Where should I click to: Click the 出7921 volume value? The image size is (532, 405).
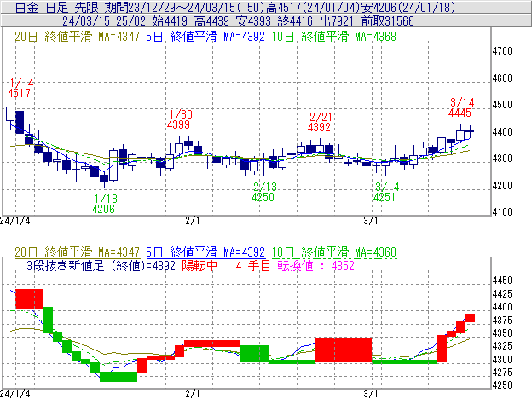coord(337,21)
